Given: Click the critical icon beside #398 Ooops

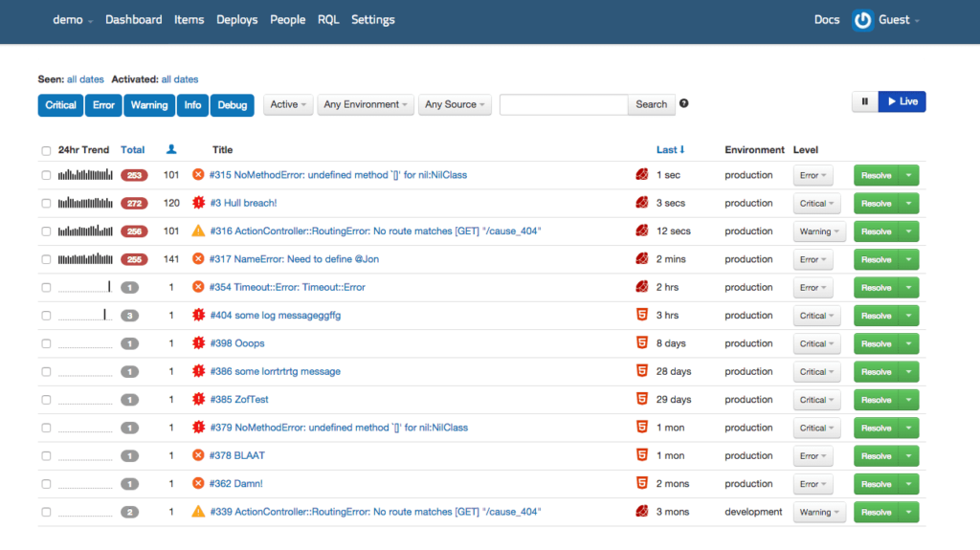Looking at the screenshot, I should click(x=198, y=343).
